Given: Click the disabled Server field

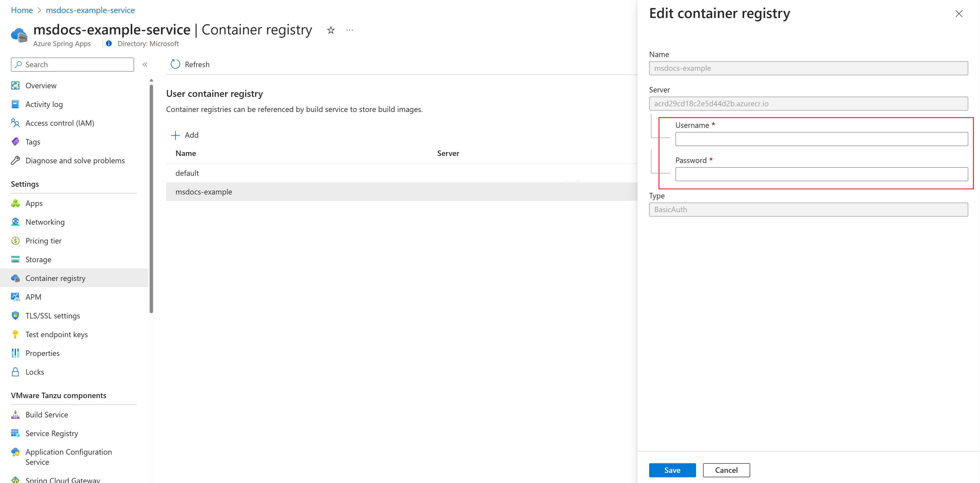Looking at the screenshot, I should pos(808,104).
